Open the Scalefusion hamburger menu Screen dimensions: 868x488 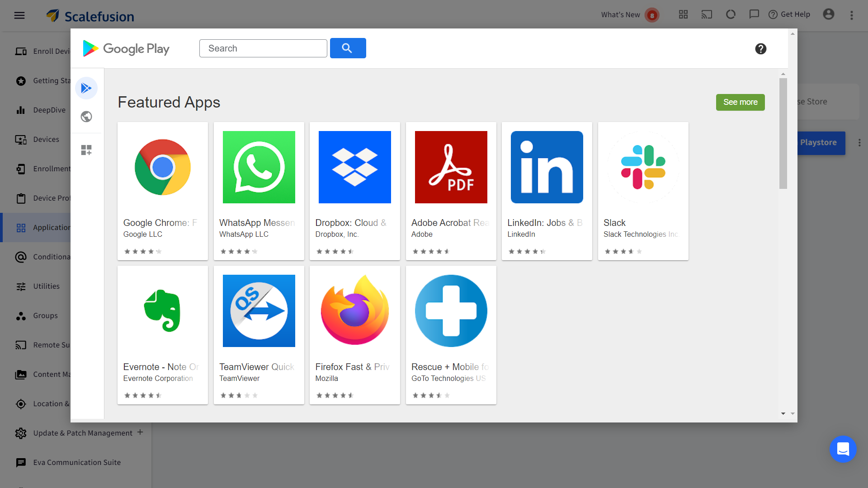point(19,15)
